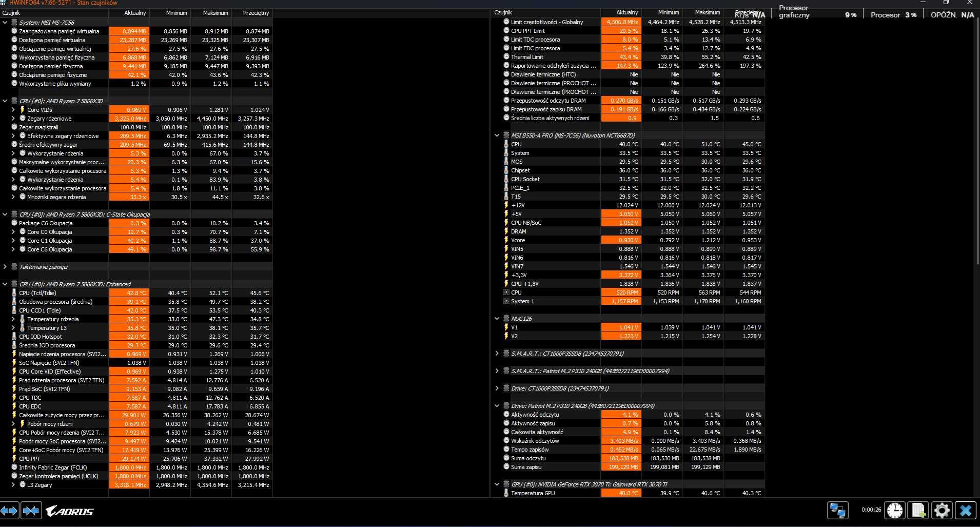Select Zegar magistrali row

tap(136, 127)
